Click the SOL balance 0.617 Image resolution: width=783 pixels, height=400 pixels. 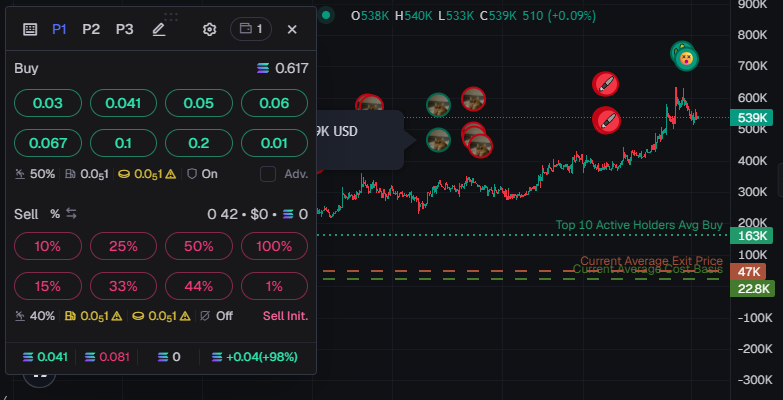[x=283, y=68]
